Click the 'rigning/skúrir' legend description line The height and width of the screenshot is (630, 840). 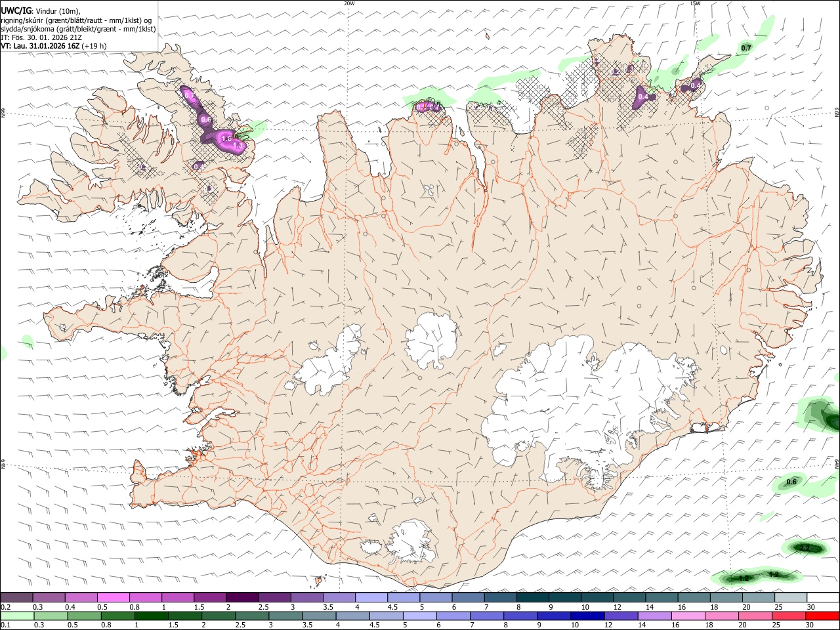[75, 20]
